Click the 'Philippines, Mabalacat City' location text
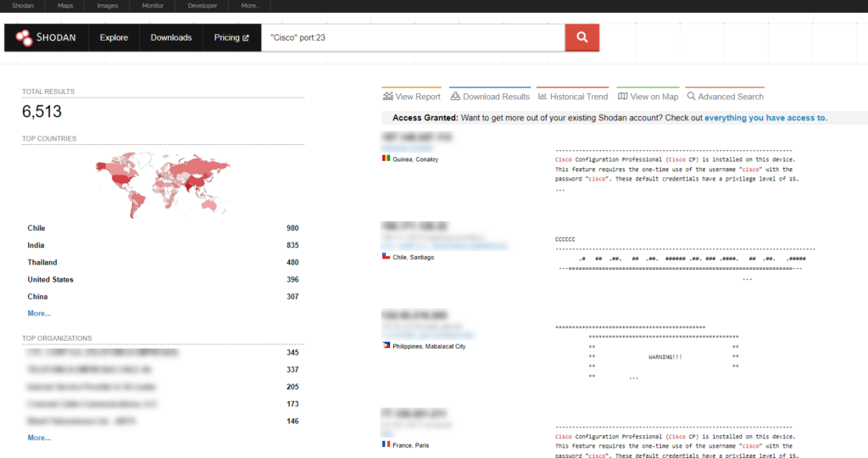868x458 pixels. tap(429, 347)
